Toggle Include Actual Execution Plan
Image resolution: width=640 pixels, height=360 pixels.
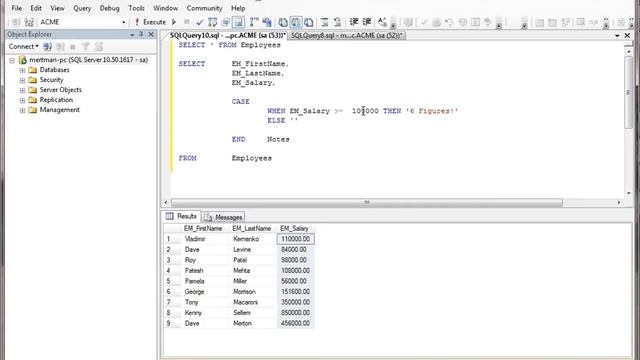coord(254,22)
